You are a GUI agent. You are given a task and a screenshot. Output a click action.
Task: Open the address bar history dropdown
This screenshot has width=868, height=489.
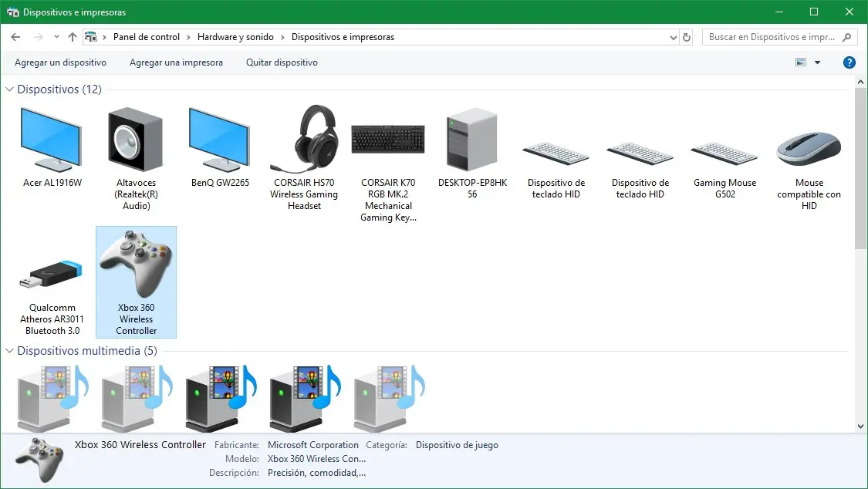(x=673, y=37)
